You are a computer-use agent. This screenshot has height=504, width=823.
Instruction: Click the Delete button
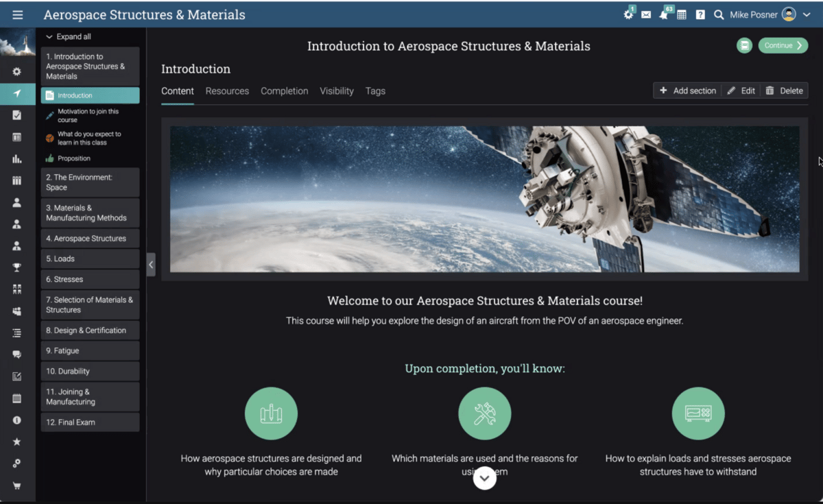point(784,91)
